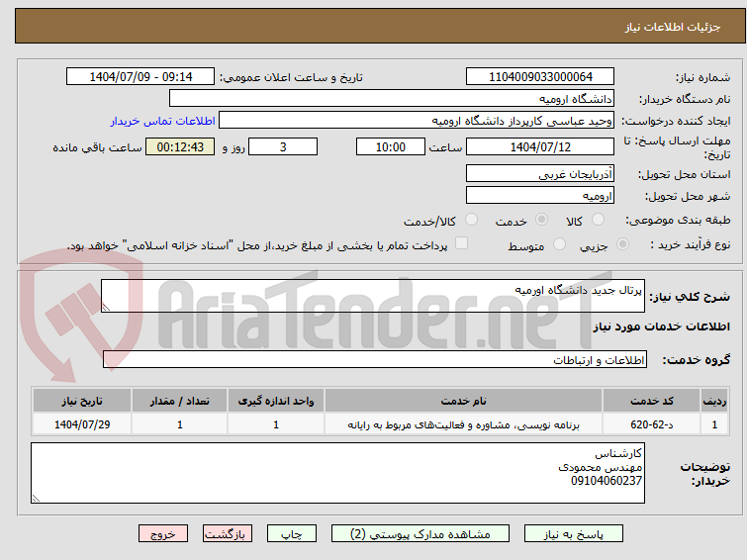The width and height of the screenshot is (747, 560).
Task: Click the requester field وحید عباسی
Action: tap(417, 121)
